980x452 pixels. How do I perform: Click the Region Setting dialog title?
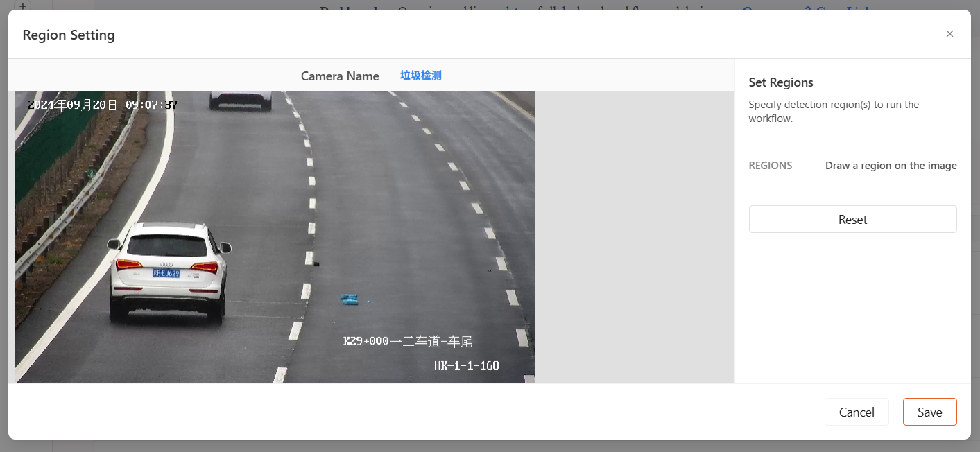[69, 35]
